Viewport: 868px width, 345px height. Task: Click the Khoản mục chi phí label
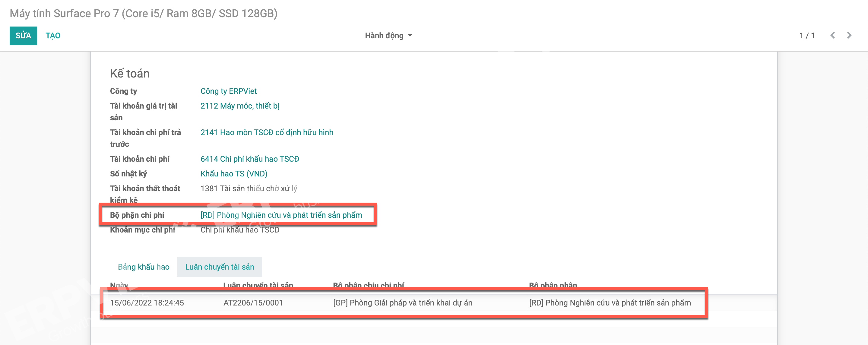(142, 230)
